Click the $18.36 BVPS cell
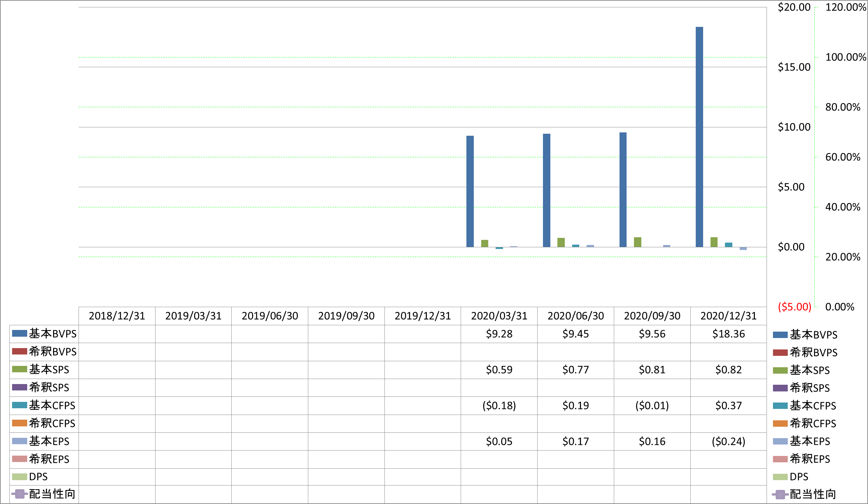This screenshot has height=504, width=868. coord(729,334)
